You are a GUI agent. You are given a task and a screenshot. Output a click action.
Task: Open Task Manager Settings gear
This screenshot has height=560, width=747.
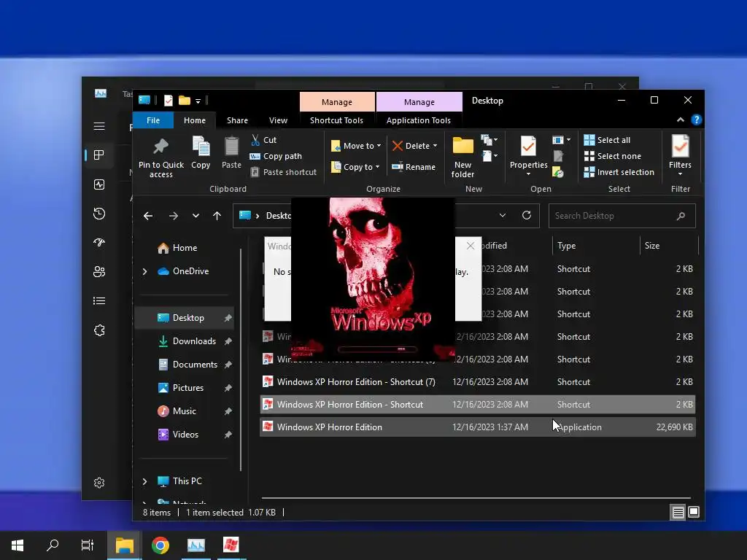99,483
